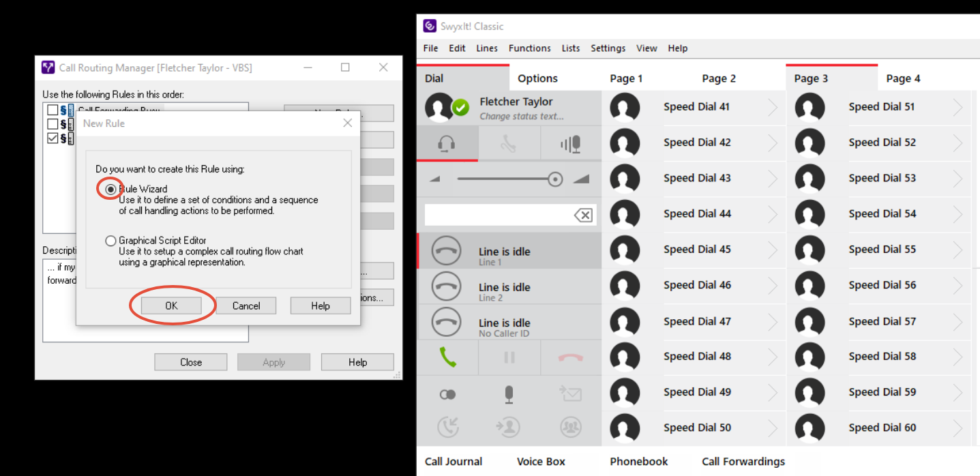Expand arrow next to Speed Dial 54
Viewport: 980px width, 476px height.
[x=958, y=214]
